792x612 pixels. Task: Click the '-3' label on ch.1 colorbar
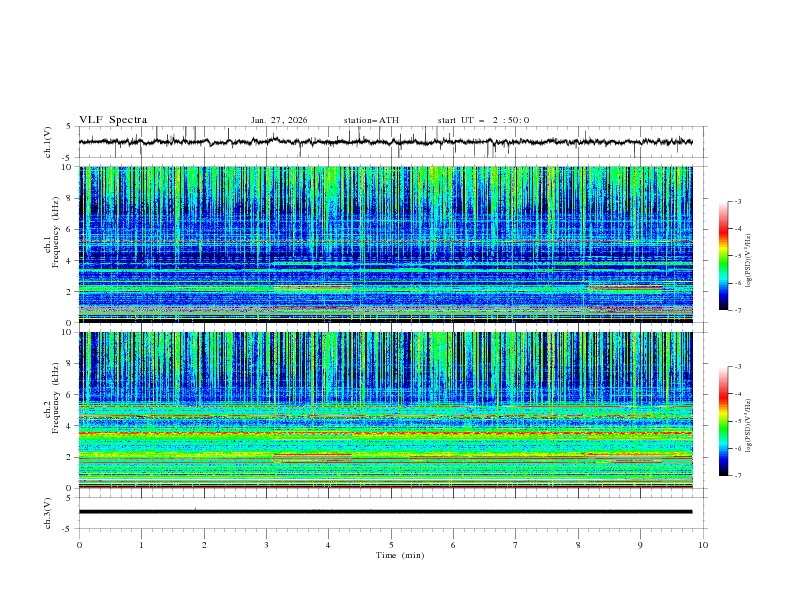(738, 201)
